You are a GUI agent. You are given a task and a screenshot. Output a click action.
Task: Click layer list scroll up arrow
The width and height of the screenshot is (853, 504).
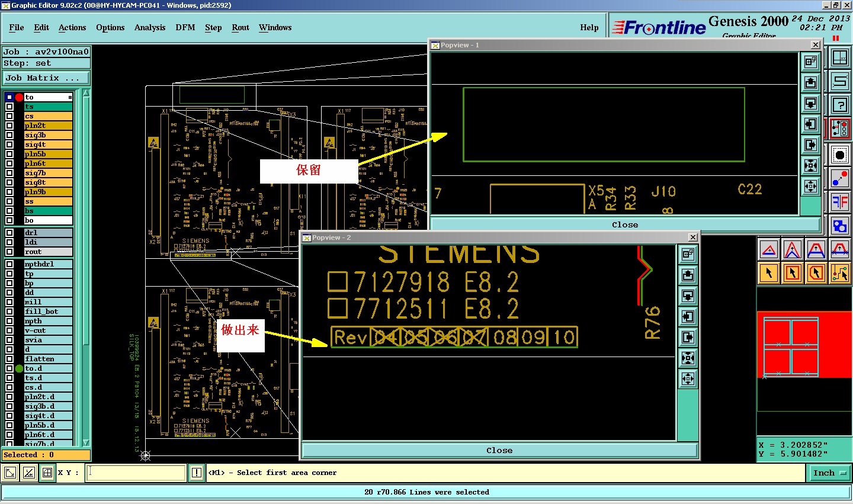86,94
